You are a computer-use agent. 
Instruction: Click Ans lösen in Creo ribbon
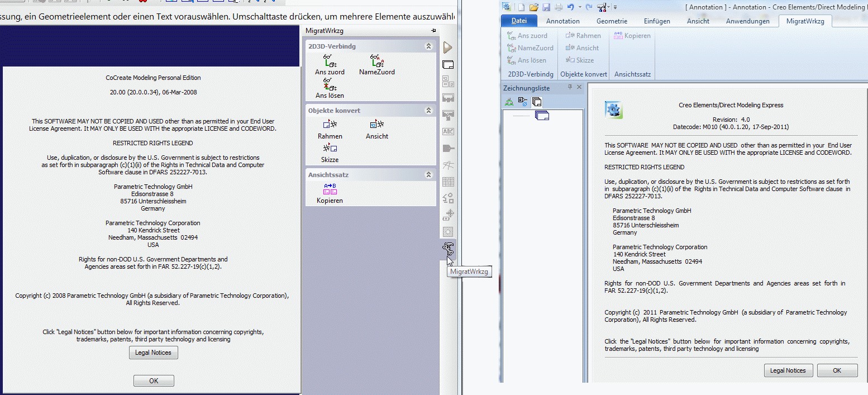527,60
